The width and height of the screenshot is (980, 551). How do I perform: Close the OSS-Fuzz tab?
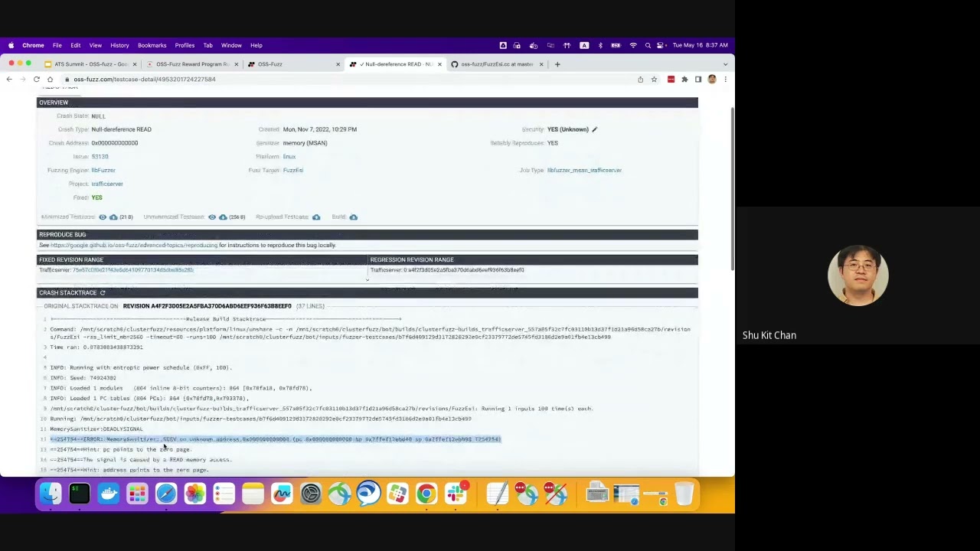coord(338,64)
